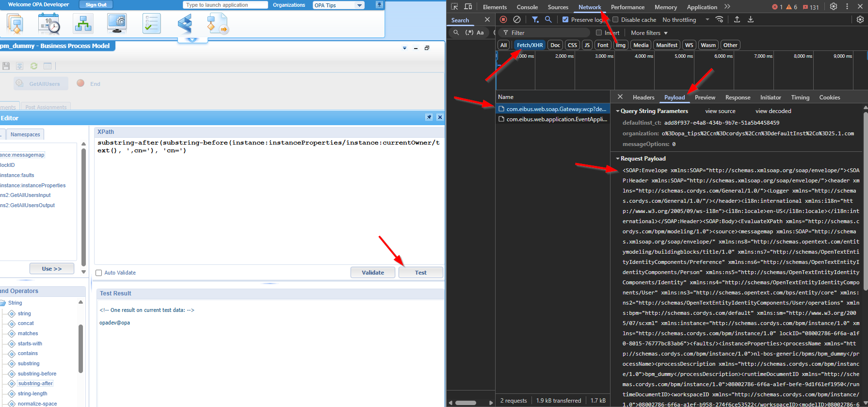Open the Timing tab of the request

[800, 98]
